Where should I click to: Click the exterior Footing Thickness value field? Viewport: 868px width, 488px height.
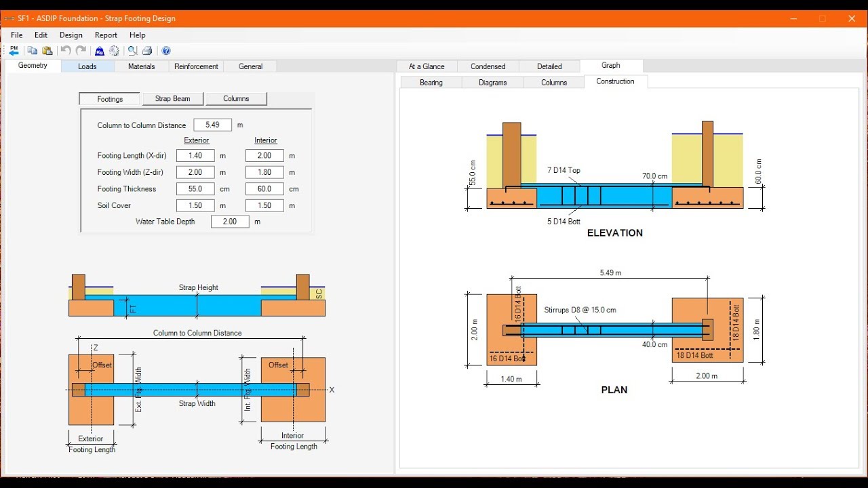pos(195,188)
